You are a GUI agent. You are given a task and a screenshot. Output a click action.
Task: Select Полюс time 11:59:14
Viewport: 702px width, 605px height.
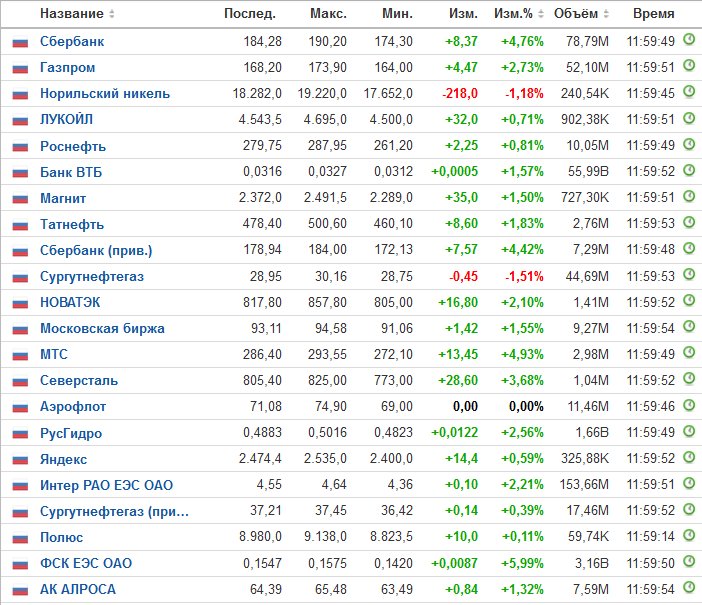click(651, 537)
